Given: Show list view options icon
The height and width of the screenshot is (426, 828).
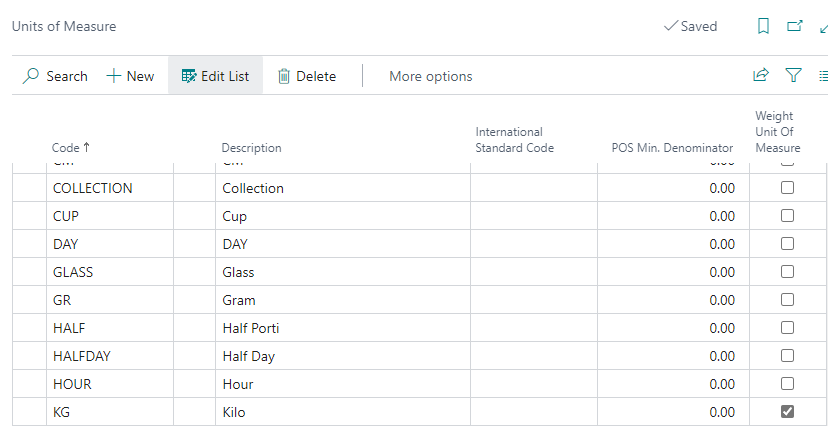Looking at the screenshot, I should click(822, 75).
